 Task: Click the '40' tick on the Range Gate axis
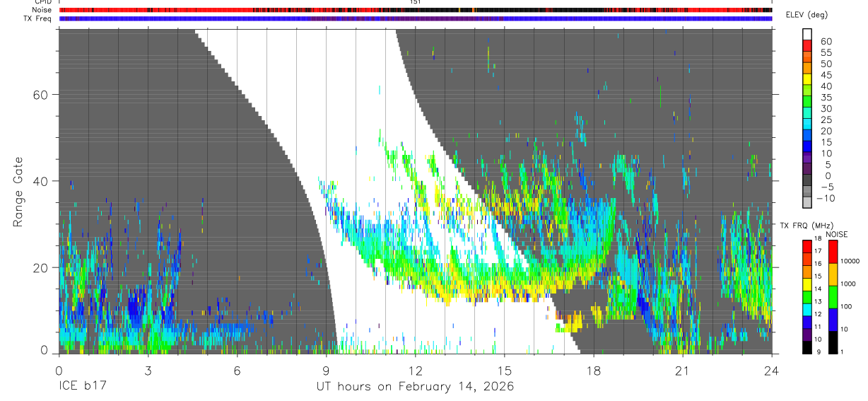(x=42, y=181)
